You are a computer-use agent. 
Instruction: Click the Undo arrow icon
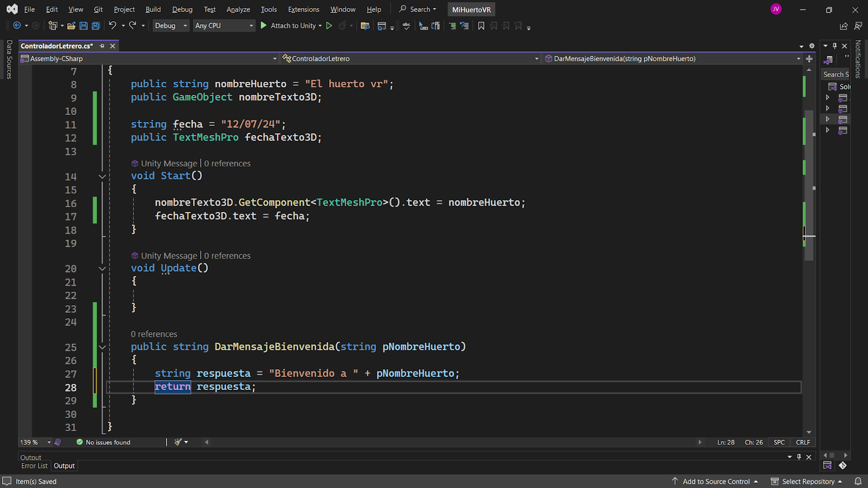click(x=112, y=25)
